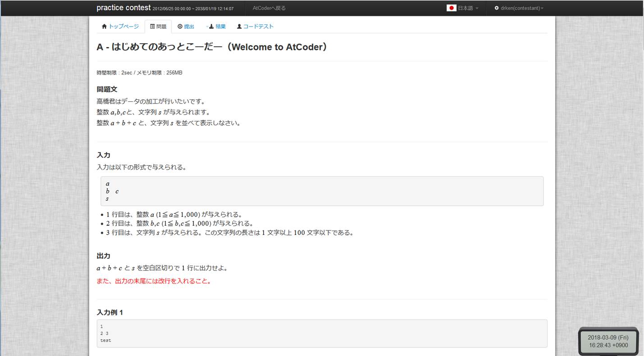Screen dimensions: 644x356
Task: Click the clock icon next to 提出
Action: [180, 26]
